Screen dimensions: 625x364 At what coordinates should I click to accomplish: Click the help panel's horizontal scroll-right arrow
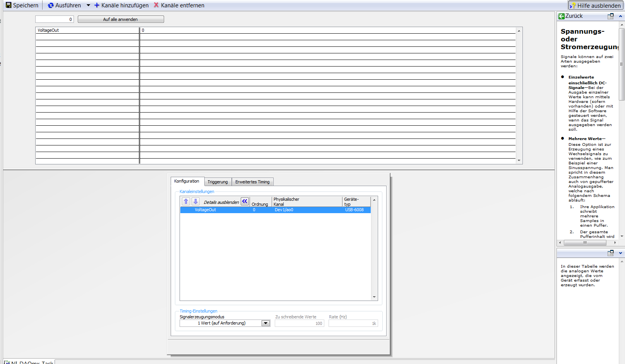click(615, 243)
